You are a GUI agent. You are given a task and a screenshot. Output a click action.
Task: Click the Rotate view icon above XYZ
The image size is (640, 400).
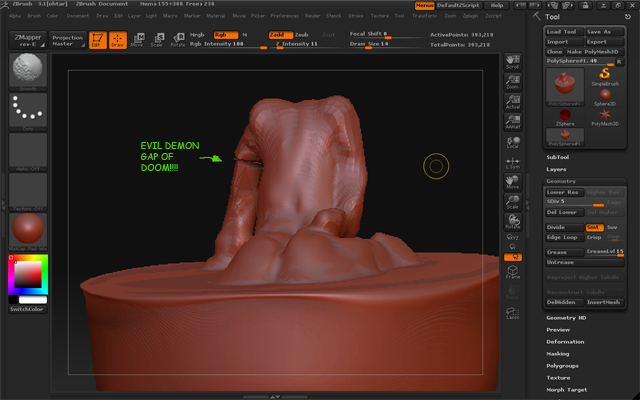tap(513, 222)
